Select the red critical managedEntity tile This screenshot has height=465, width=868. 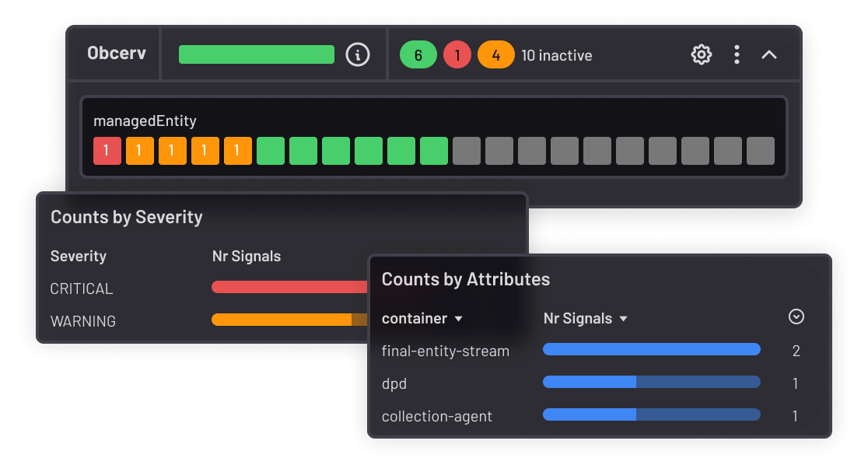coord(107,151)
